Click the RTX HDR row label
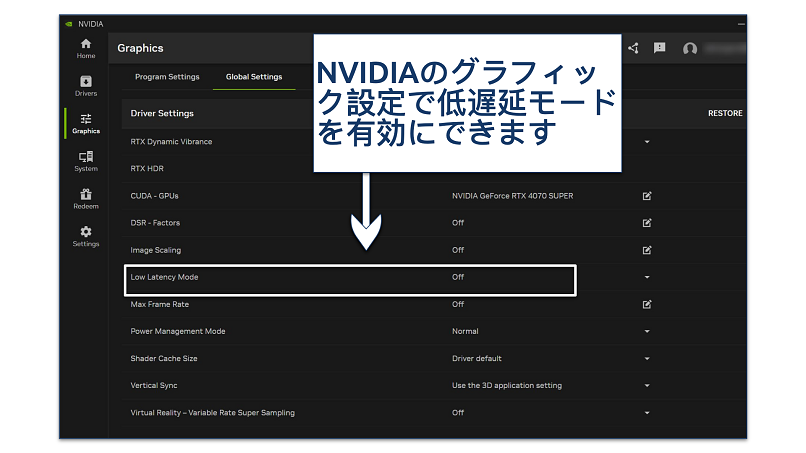This screenshot has width=806, height=453. click(147, 169)
